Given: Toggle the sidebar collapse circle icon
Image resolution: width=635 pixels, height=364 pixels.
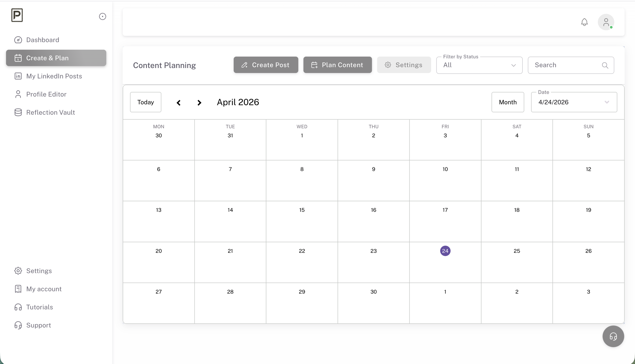Looking at the screenshot, I should [102, 16].
